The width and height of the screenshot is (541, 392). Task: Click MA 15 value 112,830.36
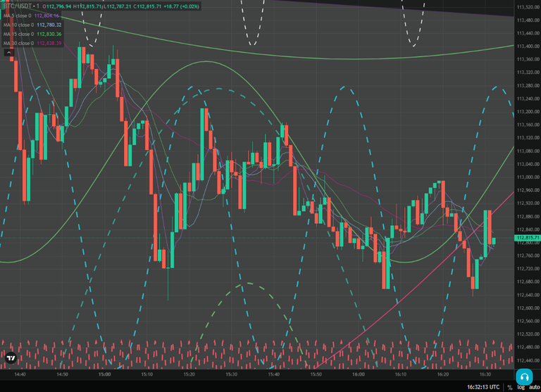(x=49, y=34)
